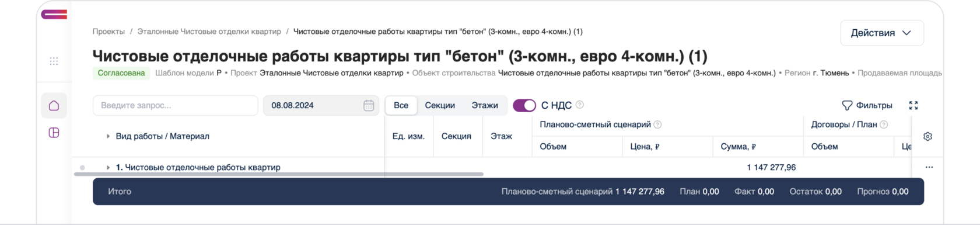Show Планово-сметный сценарий info tooltip
Image resolution: width=980 pixels, height=225 pixels.
[x=657, y=124]
